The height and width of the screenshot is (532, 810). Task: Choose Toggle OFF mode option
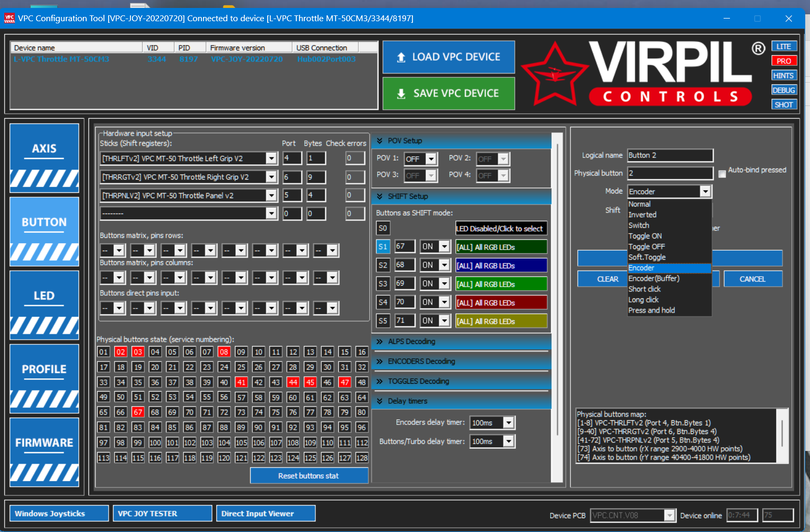[669, 247]
